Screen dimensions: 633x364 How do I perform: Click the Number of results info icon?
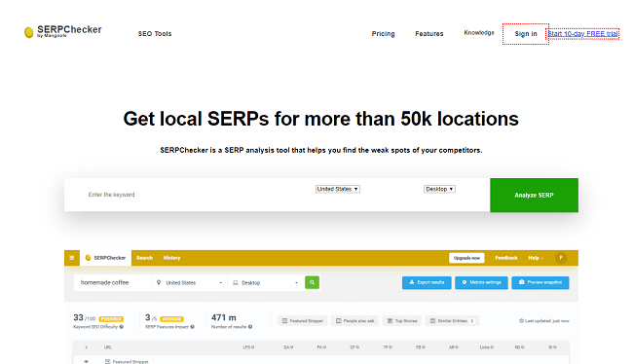tap(250, 327)
